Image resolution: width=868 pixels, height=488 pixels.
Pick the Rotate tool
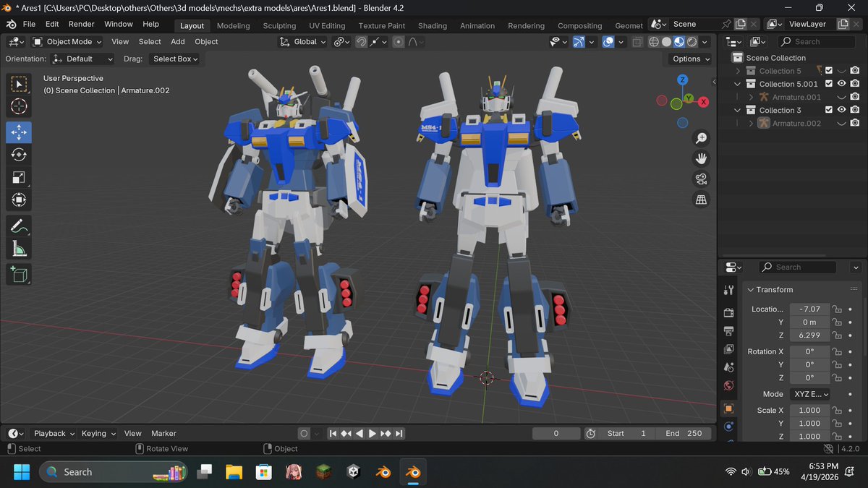click(x=19, y=155)
